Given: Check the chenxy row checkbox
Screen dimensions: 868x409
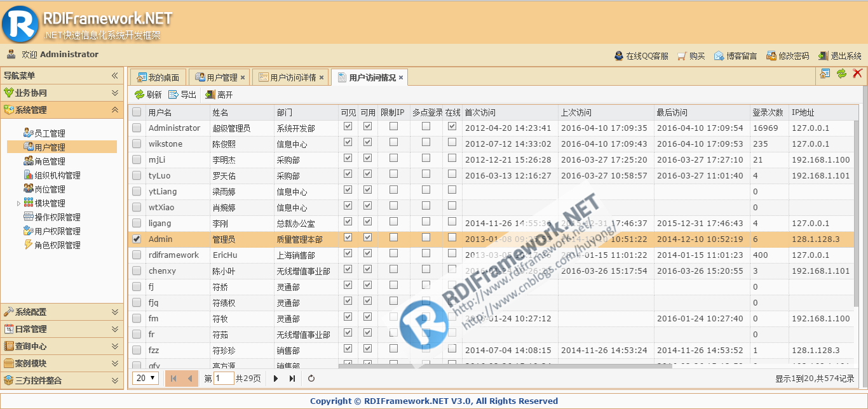Looking at the screenshot, I should tap(137, 271).
